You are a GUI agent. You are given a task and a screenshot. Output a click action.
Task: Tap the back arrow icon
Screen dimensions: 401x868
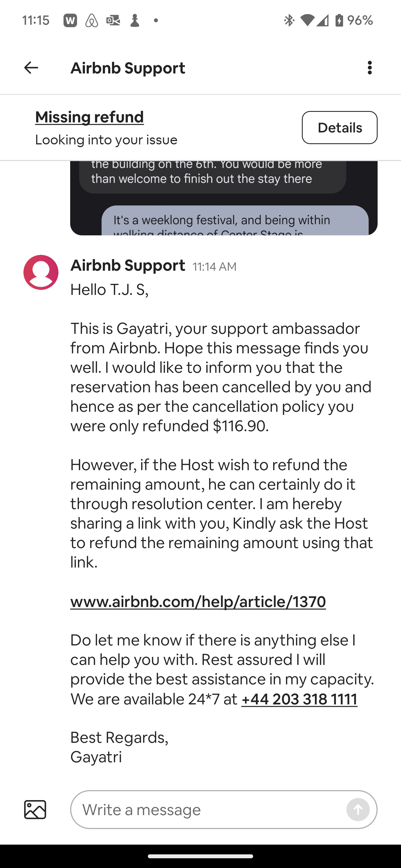click(x=31, y=68)
